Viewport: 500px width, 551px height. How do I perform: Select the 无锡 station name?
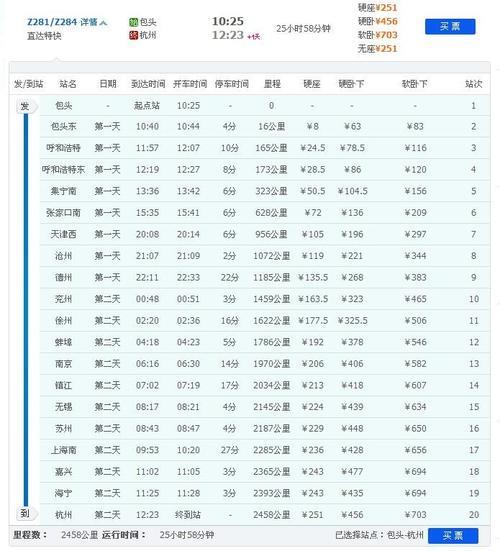pyautogui.click(x=63, y=407)
